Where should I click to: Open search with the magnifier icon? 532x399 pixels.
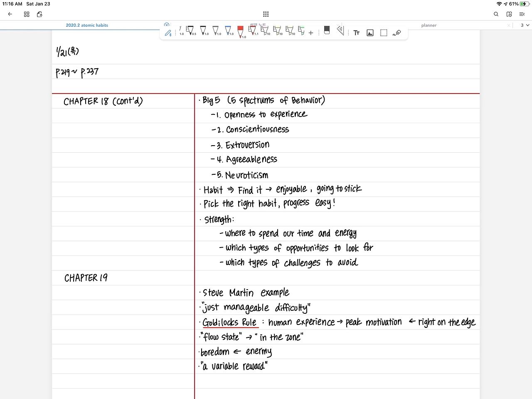pyautogui.click(x=496, y=14)
